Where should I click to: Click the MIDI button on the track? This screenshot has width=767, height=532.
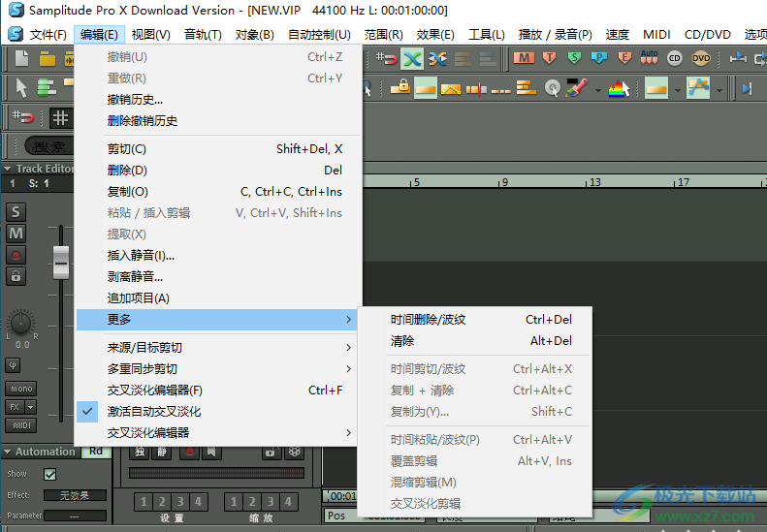click(21, 425)
